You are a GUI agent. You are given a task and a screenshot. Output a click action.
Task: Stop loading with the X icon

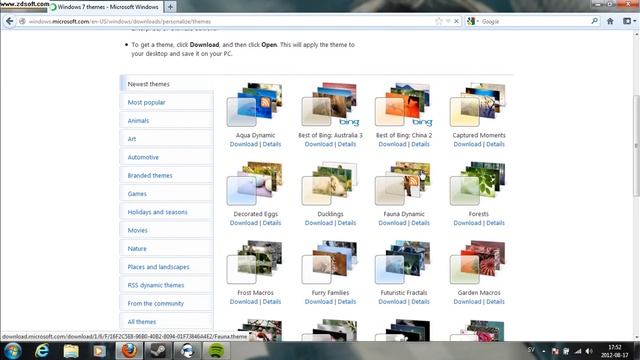coord(456,21)
